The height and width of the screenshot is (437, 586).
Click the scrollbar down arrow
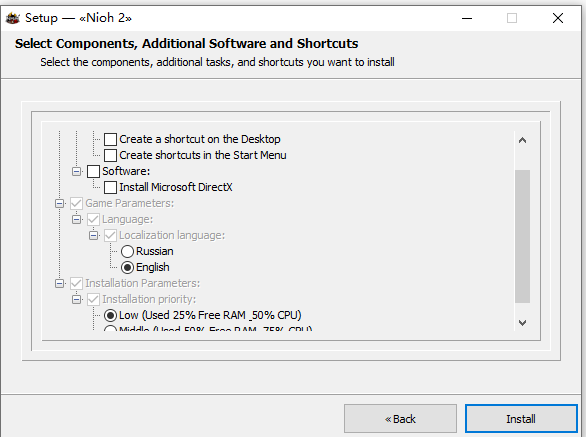pos(522,322)
